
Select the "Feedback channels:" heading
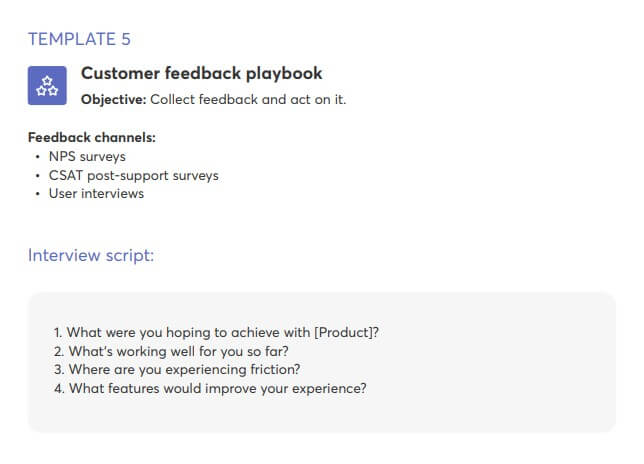point(91,137)
